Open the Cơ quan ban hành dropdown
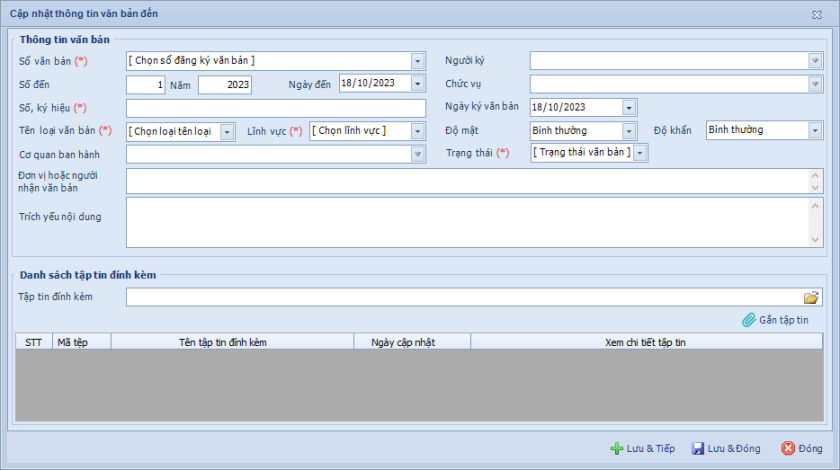 click(418, 154)
